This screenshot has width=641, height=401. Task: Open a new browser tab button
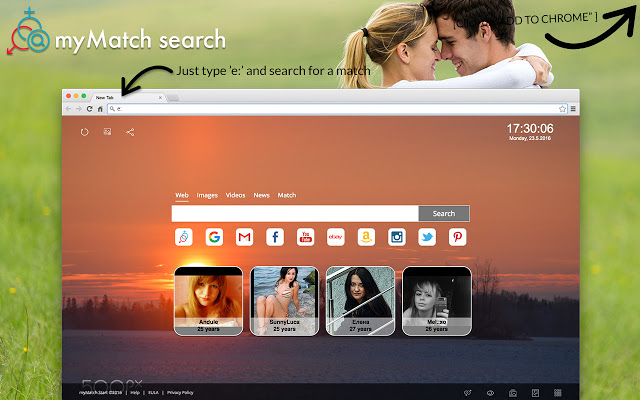173,98
